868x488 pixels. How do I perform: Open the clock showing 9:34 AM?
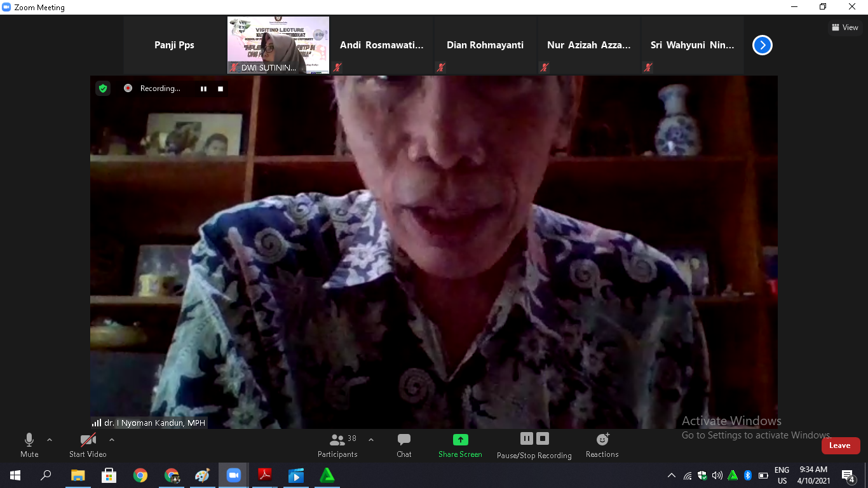(x=814, y=475)
